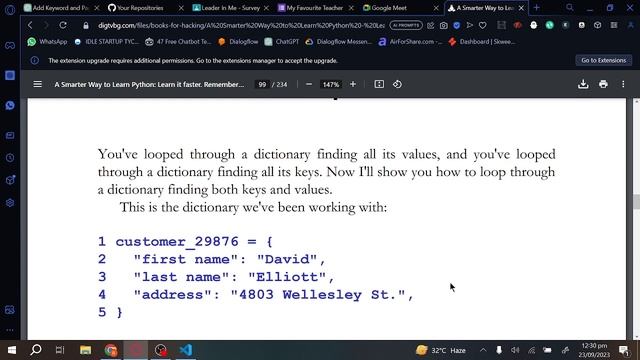Click the edit page icon in address bar
Image resolution: width=640 pixels, height=360 pixels.
click(431, 25)
